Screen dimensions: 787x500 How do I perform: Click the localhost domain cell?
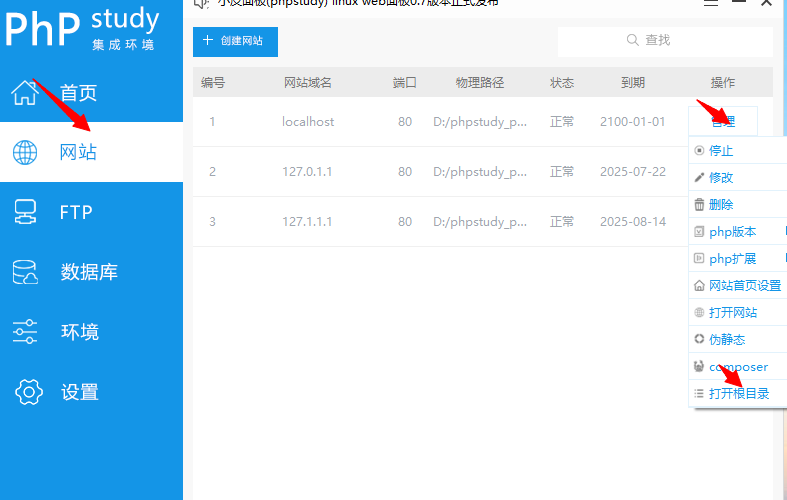click(x=308, y=121)
